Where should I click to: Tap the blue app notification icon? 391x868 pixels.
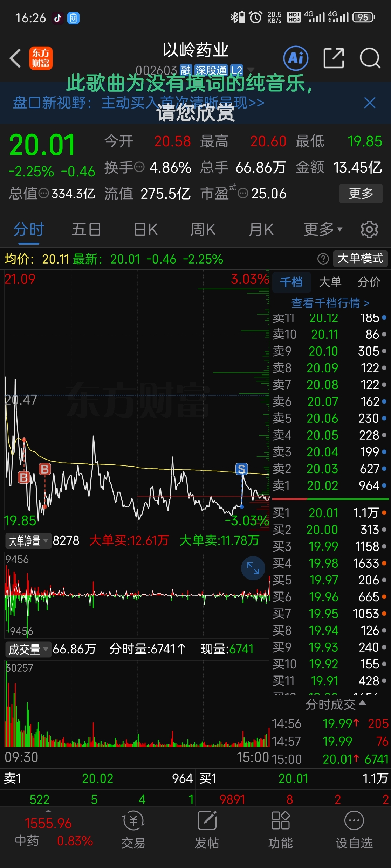click(74, 18)
